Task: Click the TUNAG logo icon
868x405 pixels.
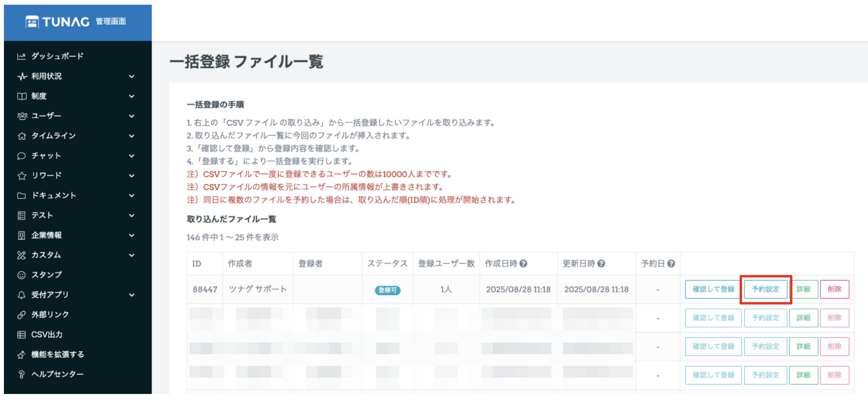Action: [32, 22]
